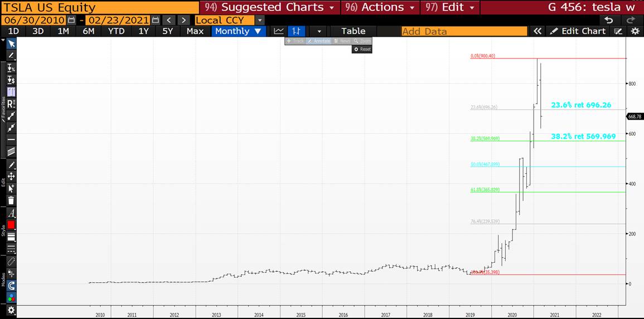Image resolution: width=644 pixels, height=319 pixels.
Task: Click the trash delete annotation icon
Action: pyautogui.click(x=12, y=200)
